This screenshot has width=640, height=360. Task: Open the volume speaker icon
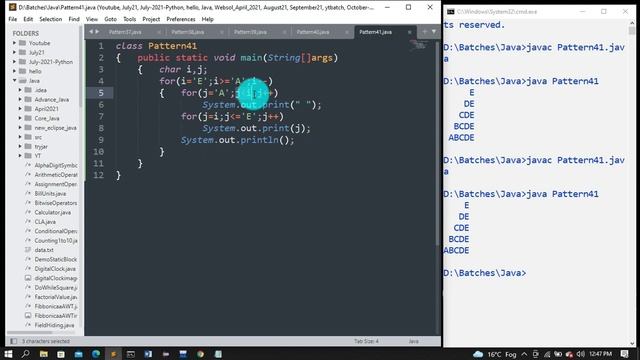pos(581,354)
